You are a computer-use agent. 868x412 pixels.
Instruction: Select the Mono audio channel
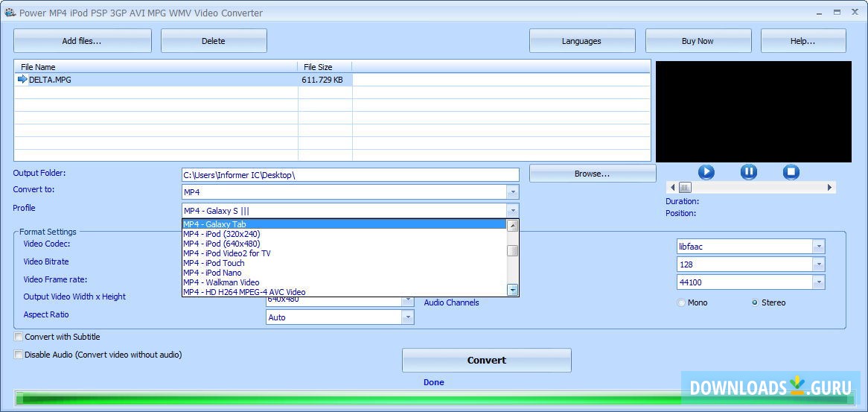pos(681,303)
